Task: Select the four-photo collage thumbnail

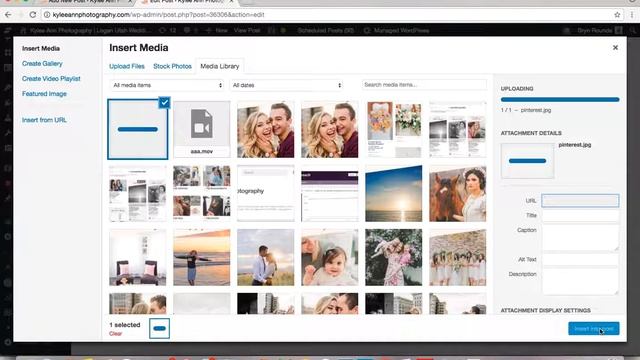Action: 202,193
